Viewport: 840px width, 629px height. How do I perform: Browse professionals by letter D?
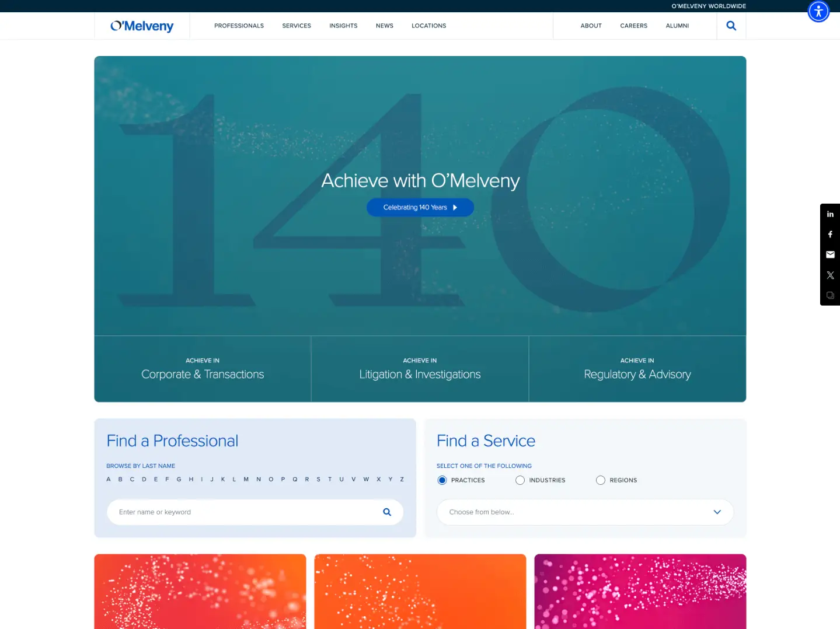144,479
